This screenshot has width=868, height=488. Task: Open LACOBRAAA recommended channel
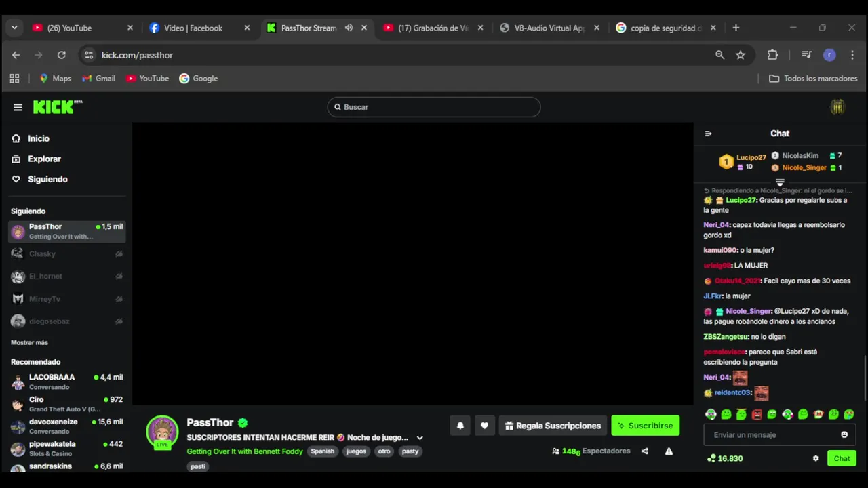66,382
